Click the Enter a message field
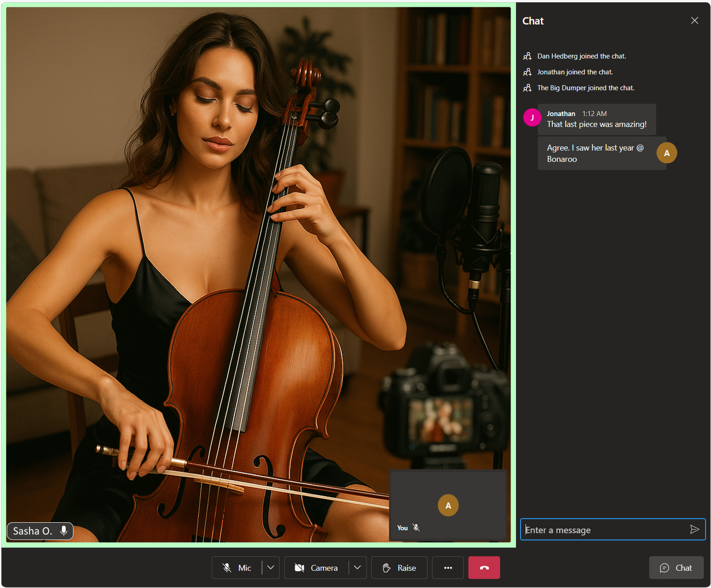Image resolution: width=711 pixels, height=588 pixels. pos(603,530)
